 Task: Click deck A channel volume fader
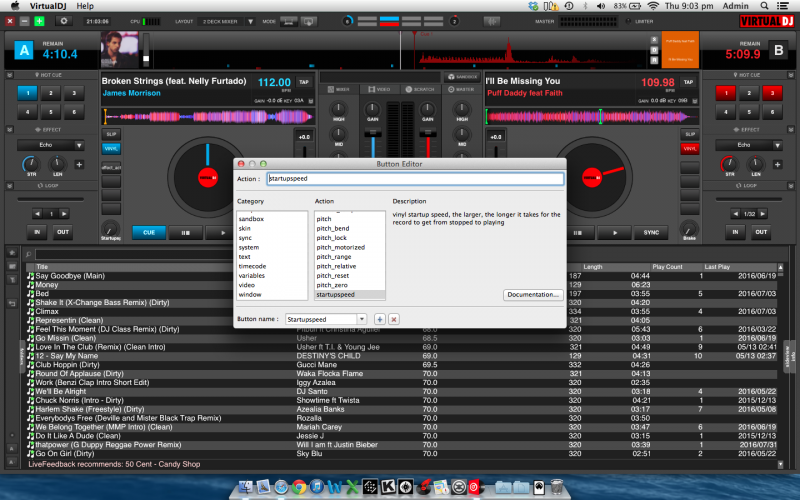pyautogui.click(x=373, y=134)
